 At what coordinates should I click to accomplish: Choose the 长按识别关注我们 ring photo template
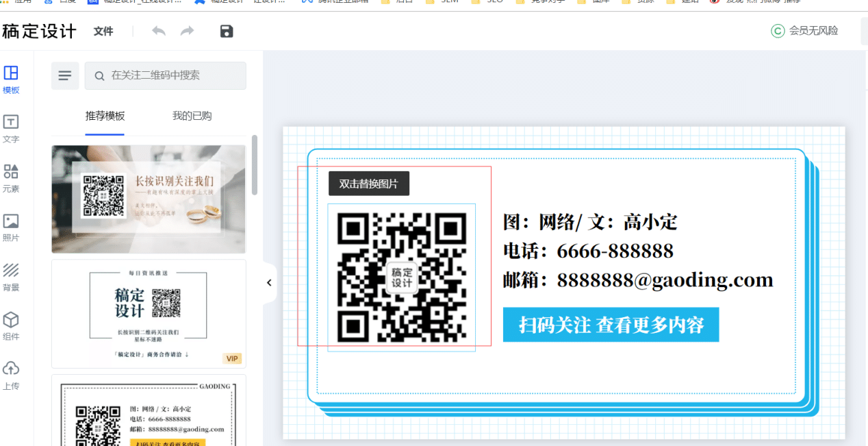pos(149,199)
